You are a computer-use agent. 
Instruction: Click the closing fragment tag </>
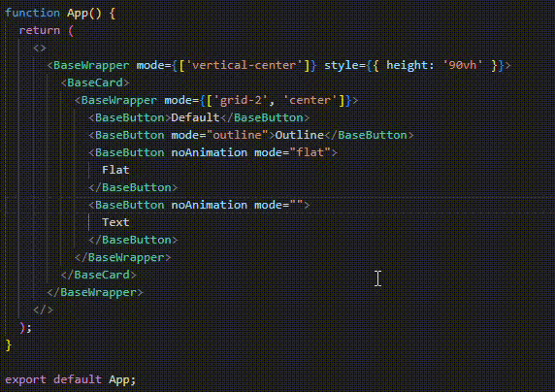[x=43, y=310]
